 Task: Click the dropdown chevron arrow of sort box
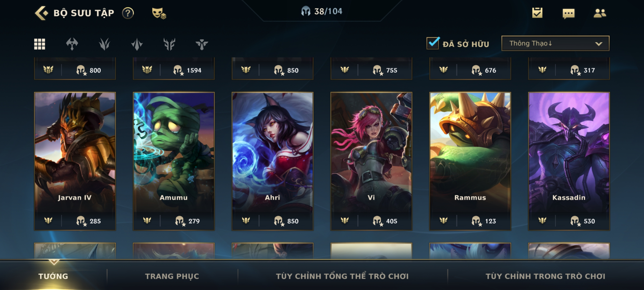click(x=599, y=44)
